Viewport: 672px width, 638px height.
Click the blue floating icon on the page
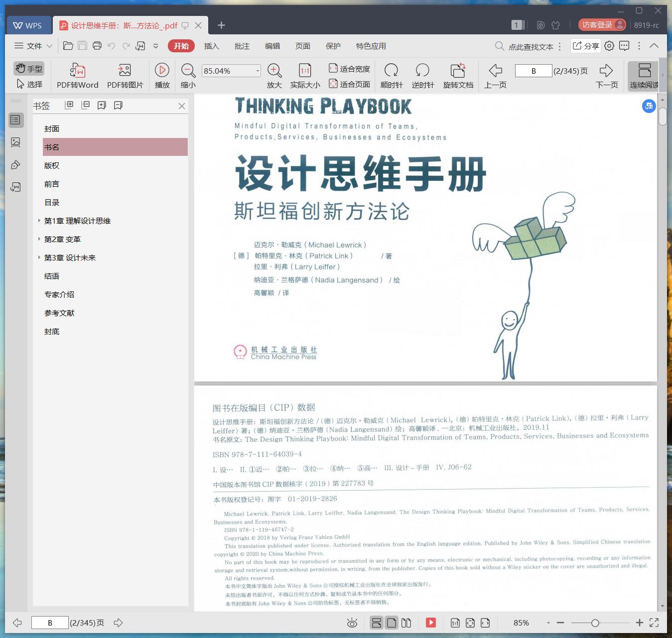point(649,106)
